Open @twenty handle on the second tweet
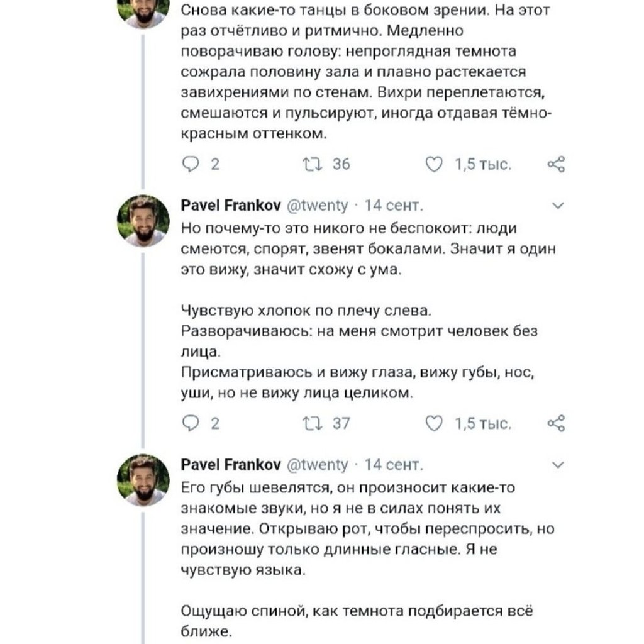This screenshot has width=644, height=644. 317,206
